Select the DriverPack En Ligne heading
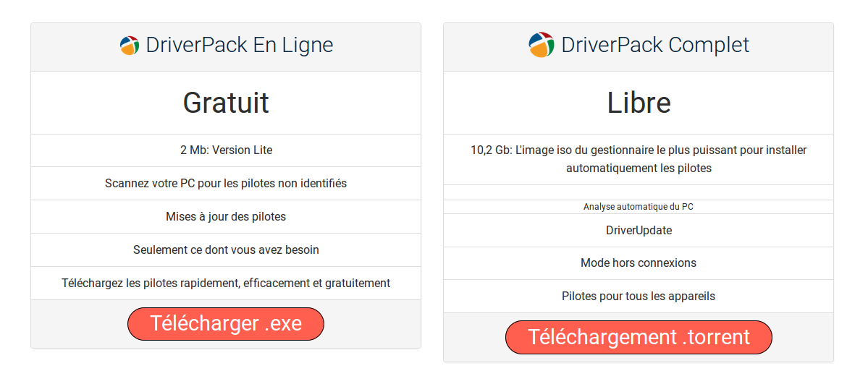The height and width of the screenshot is (371, 868). (x=239, y=46)
